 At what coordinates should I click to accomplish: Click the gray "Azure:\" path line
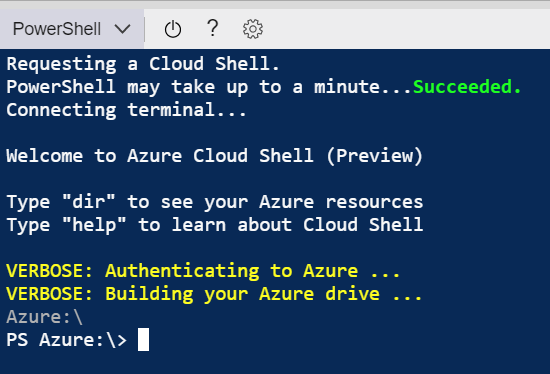[45, 317]
